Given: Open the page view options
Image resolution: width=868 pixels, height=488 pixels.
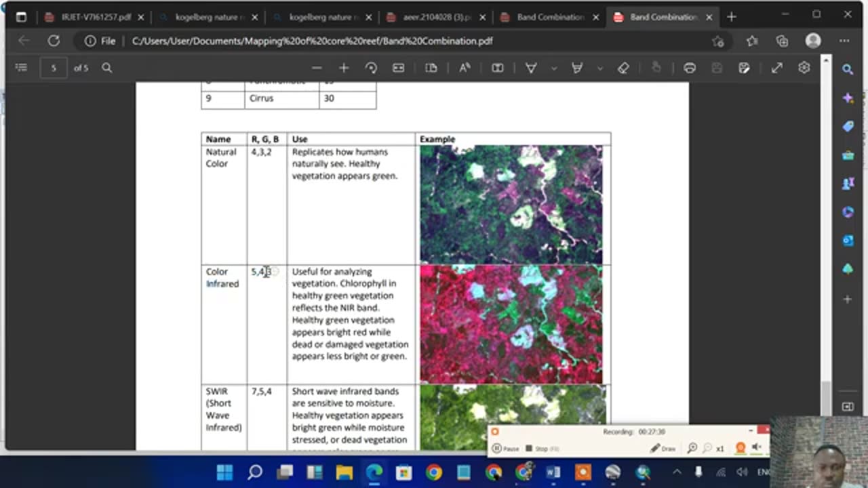Looking at the screenshot, I should pyautogui.click(x=431, y=68).
